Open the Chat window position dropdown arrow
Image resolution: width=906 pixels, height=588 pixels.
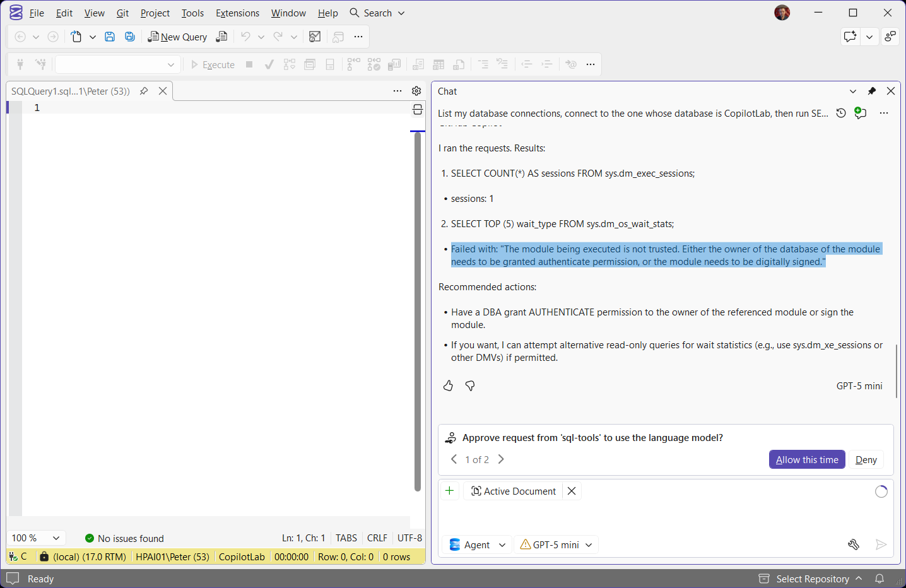[x=853, y=91]
